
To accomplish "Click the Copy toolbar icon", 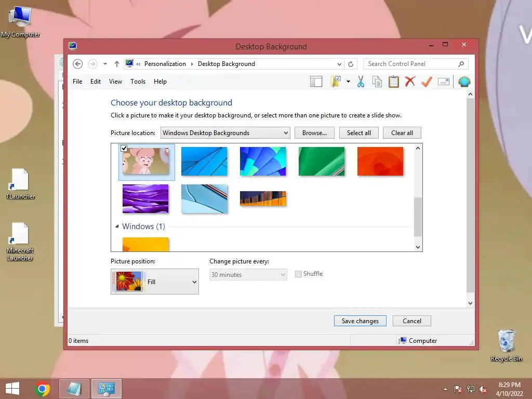I will [x=377, y=82].
